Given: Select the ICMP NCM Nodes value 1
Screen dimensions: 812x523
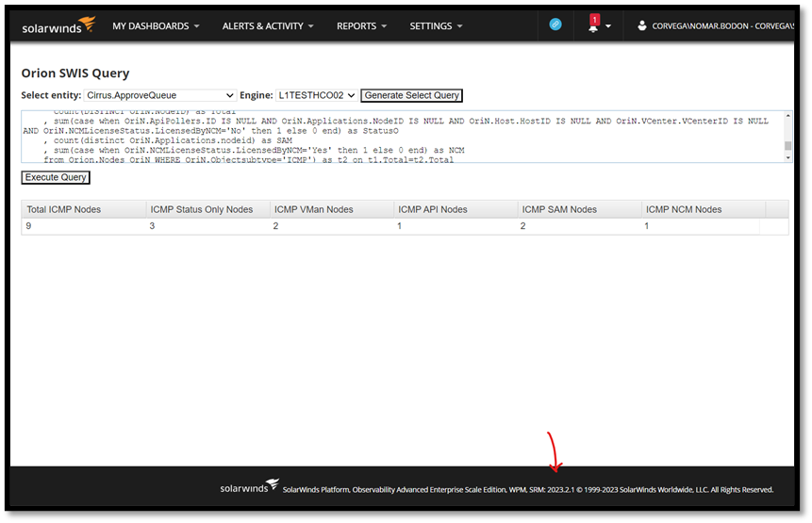Looking at the screenshot, I should tap(646, 226).
